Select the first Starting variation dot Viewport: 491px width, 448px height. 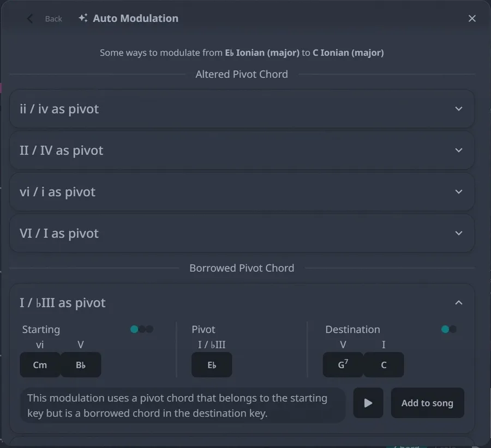pos(134,329)
